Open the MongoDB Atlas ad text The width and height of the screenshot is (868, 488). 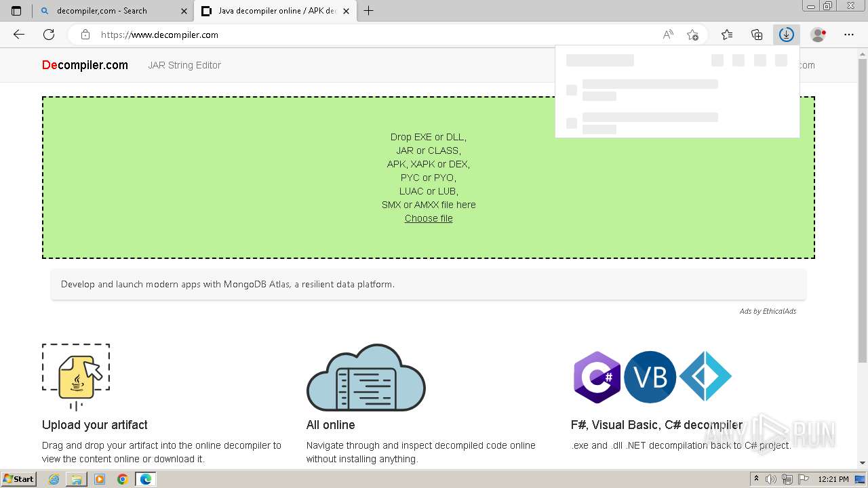(x=228, y=284)
